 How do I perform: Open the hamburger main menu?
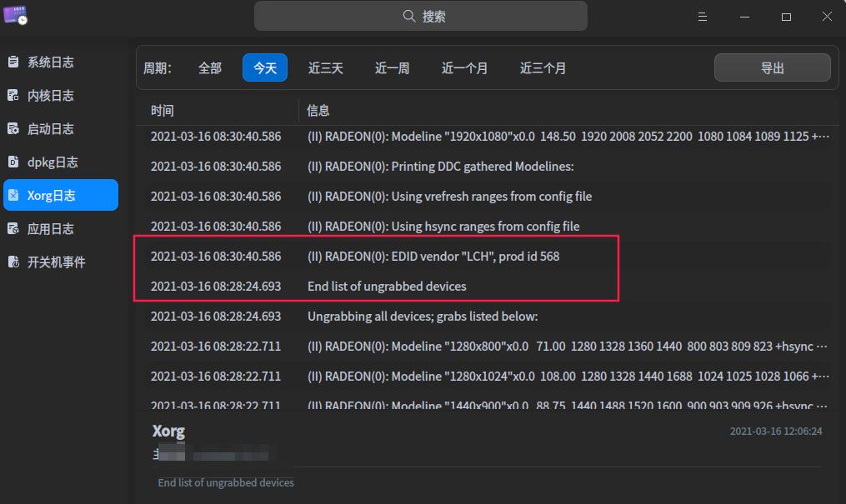click(x=702, y=17)
